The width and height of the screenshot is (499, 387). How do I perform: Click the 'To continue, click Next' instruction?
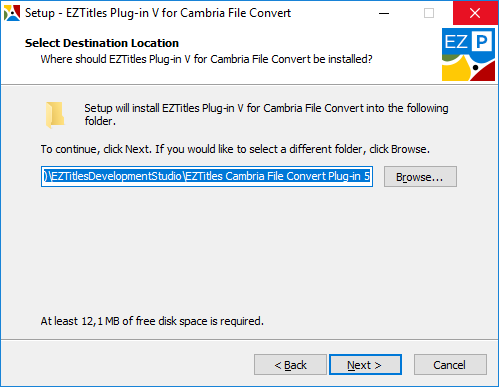pos(235,149)
